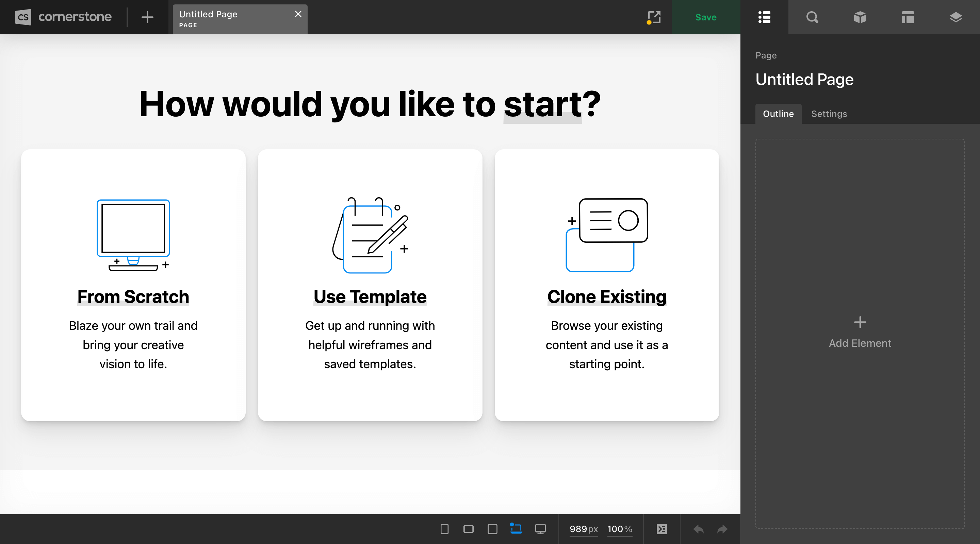Click the undo arrow icon
This screenshot has width=980, height=544.
pos(698,529)
